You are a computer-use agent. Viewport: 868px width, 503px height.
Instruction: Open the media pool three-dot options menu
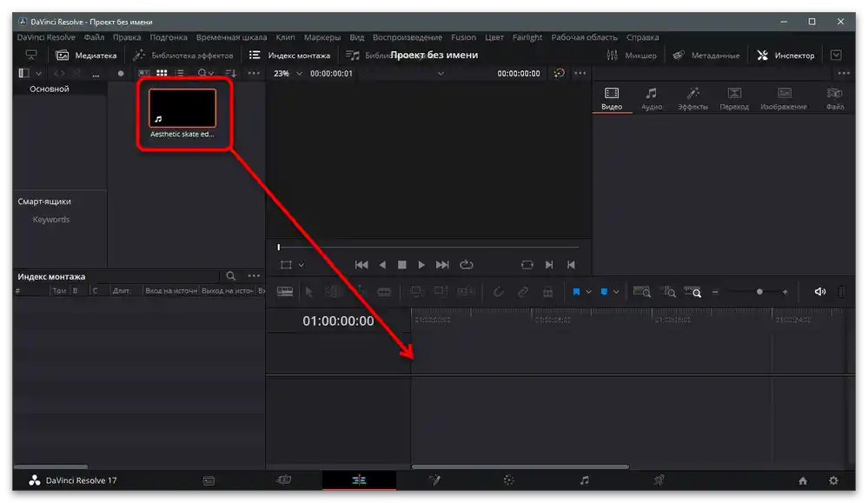pyautogui.click(x=254, y=73)
